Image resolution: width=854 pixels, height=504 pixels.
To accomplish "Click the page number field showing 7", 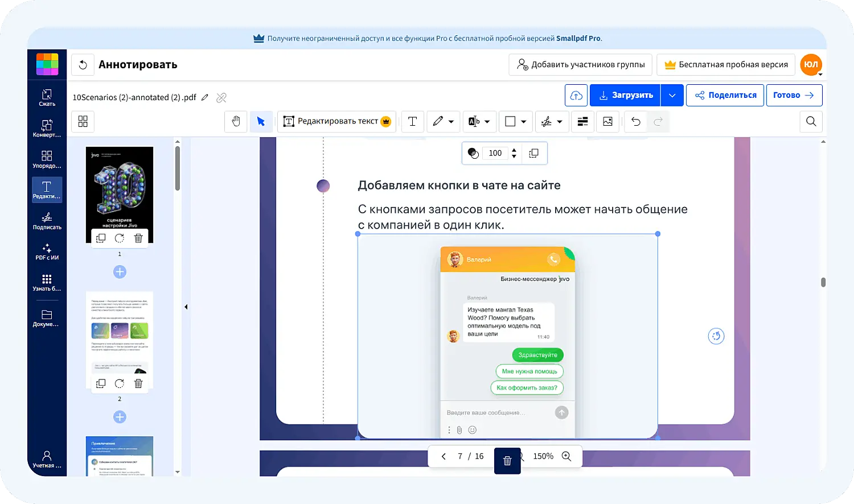I will click(460, 456).
